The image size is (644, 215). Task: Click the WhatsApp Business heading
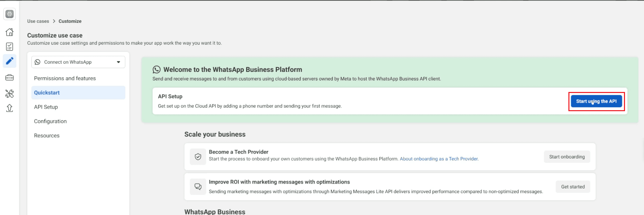point(215,212)
